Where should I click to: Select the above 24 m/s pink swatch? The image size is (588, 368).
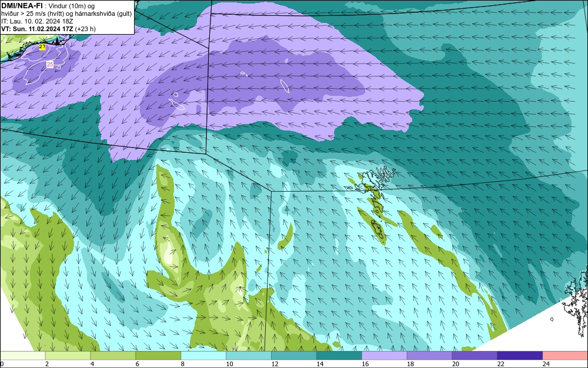click(565, 356)
